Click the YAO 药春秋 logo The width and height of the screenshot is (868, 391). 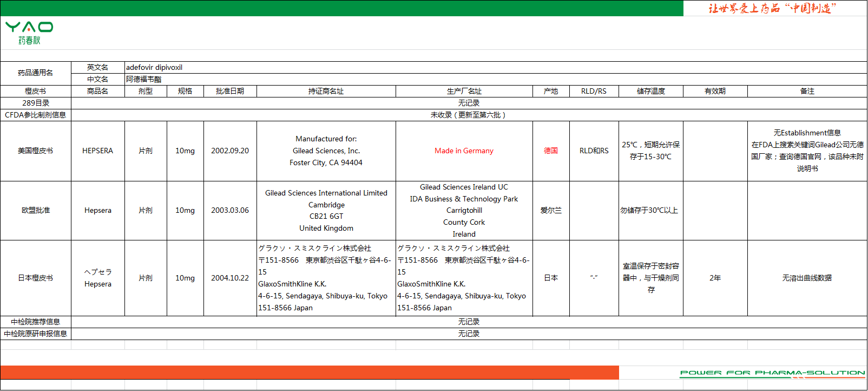tap(29, 33)
